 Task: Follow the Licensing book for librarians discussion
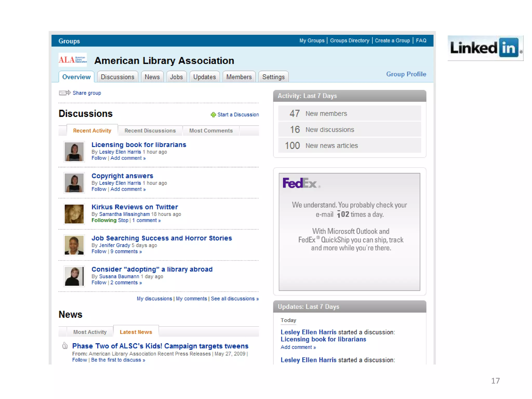point(99,158)
